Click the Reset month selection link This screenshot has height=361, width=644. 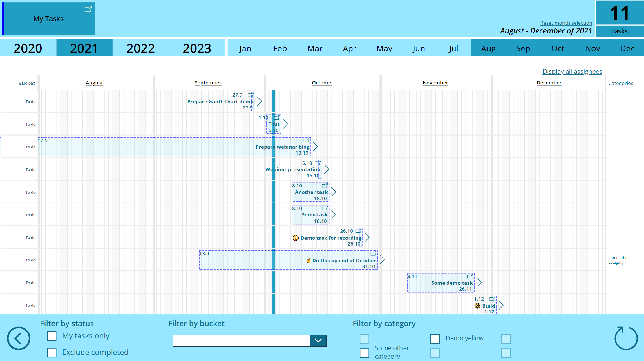(566, 23)
